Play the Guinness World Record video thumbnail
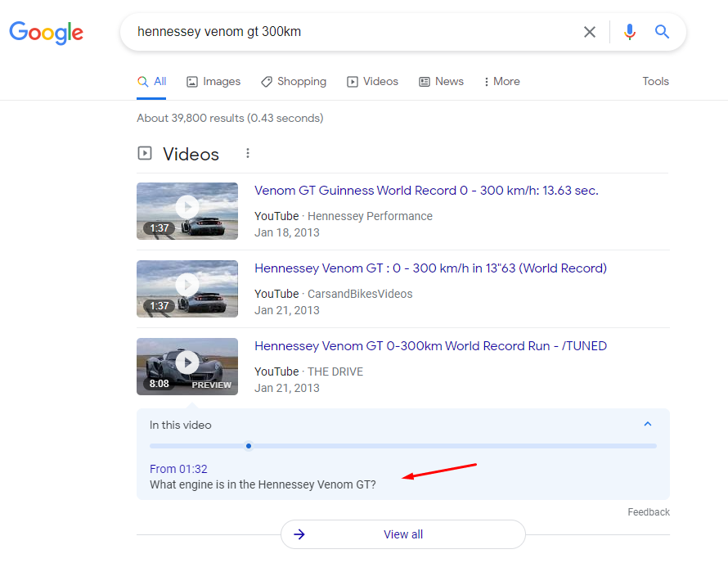This screenshot has height=572, width=728. pyautogui.click(x=187, y=210)
